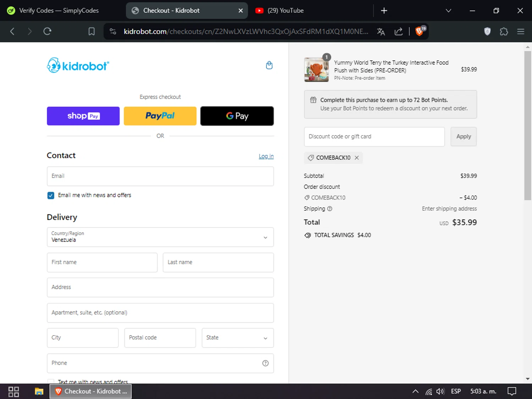Screen dimensions: 532x399
Task: Focus the First name field
Action: (x=102, y=262)
